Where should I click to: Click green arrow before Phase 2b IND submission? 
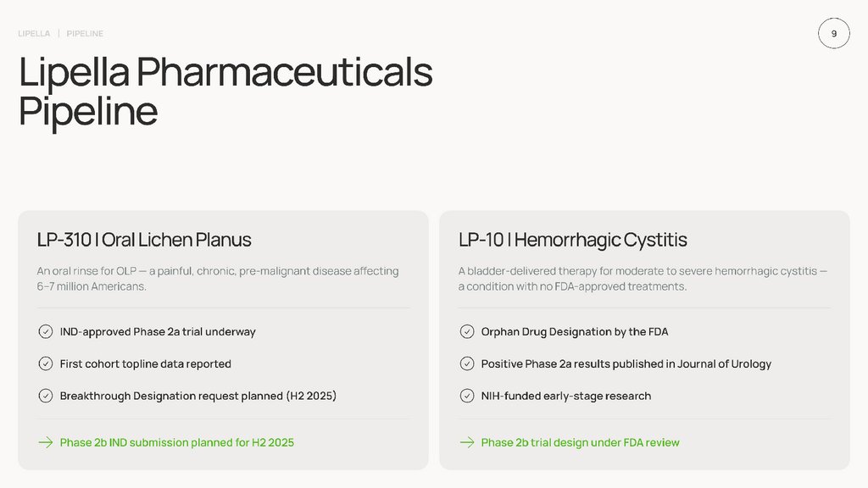[x=46, y=442]
